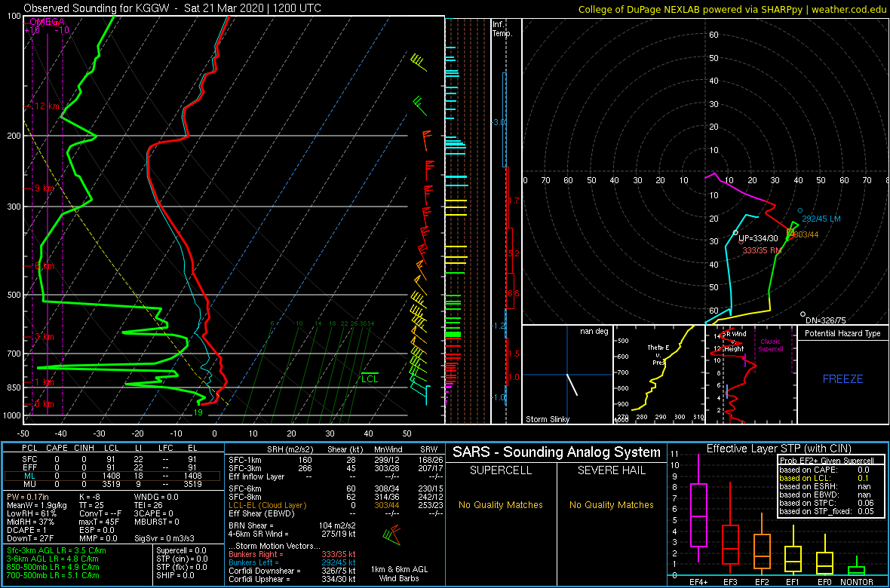Click the SARS - Sounding Analog System heading
This screenshot has width=890, height=588.
(x=557, y=452)
